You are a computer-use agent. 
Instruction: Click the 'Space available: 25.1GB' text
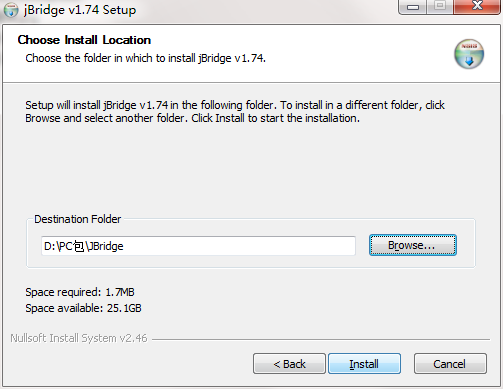(83, 308)
